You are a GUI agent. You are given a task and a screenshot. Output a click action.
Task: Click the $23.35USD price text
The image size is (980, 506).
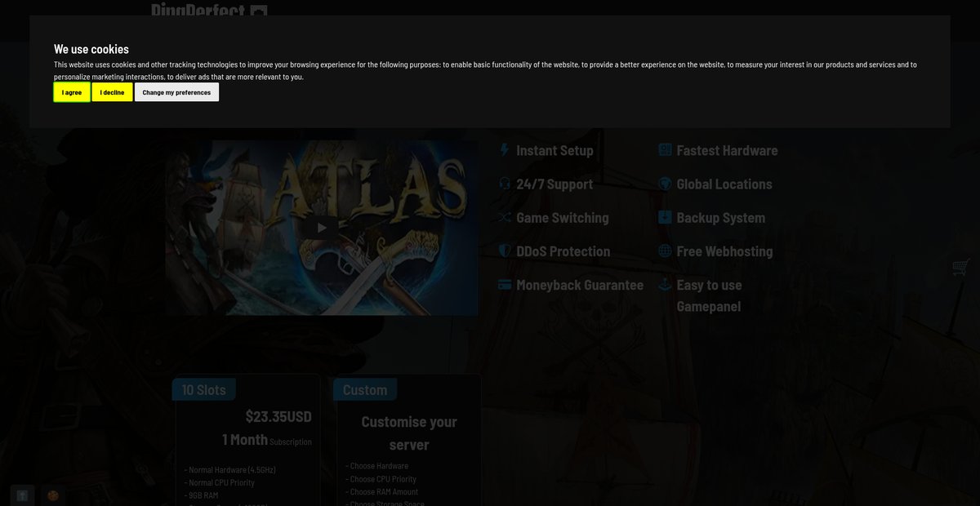click(x=278, y=416)
